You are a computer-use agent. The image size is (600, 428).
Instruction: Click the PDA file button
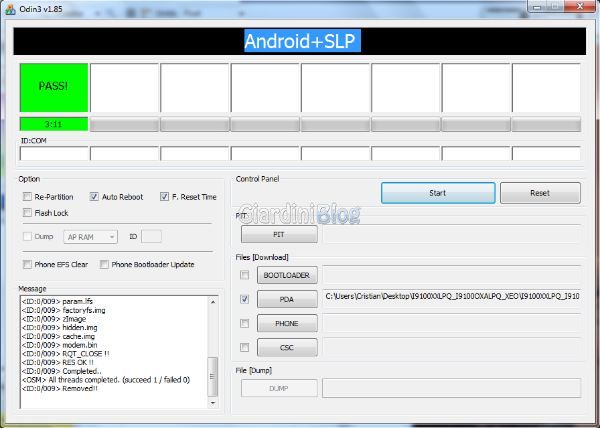tap(287, 299)
